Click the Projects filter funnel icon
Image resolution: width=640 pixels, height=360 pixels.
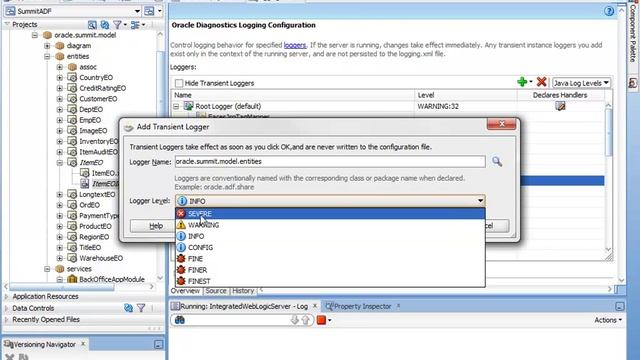pyautogui.click(x=118, y=25)
